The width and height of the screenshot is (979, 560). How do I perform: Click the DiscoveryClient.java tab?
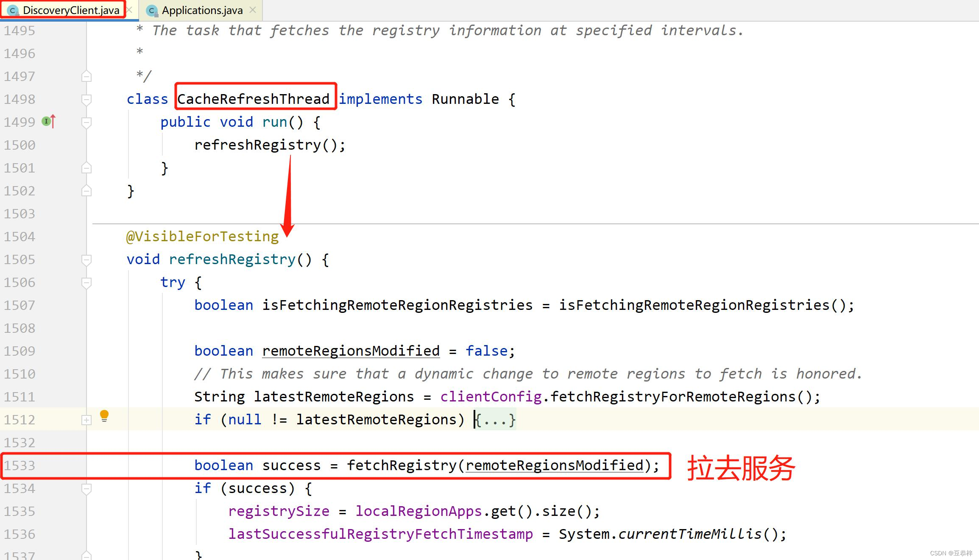coord(67,9)
